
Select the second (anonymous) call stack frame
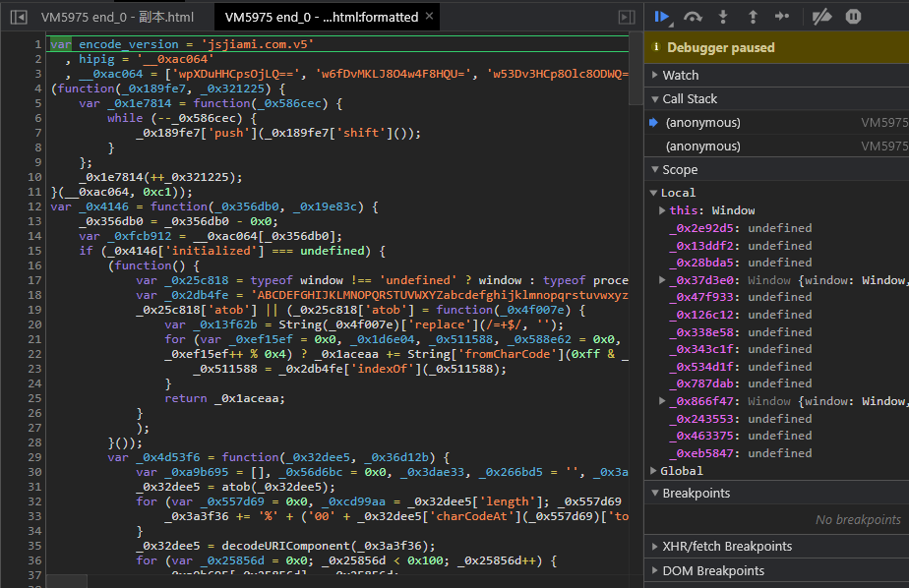702,146
